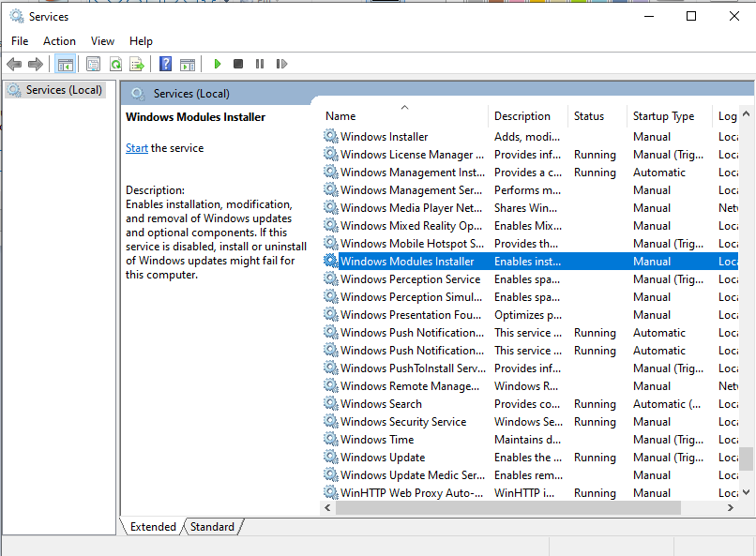The image size is (756, 556).
Task: Click Running status of Windows Search
Action: 595,404
